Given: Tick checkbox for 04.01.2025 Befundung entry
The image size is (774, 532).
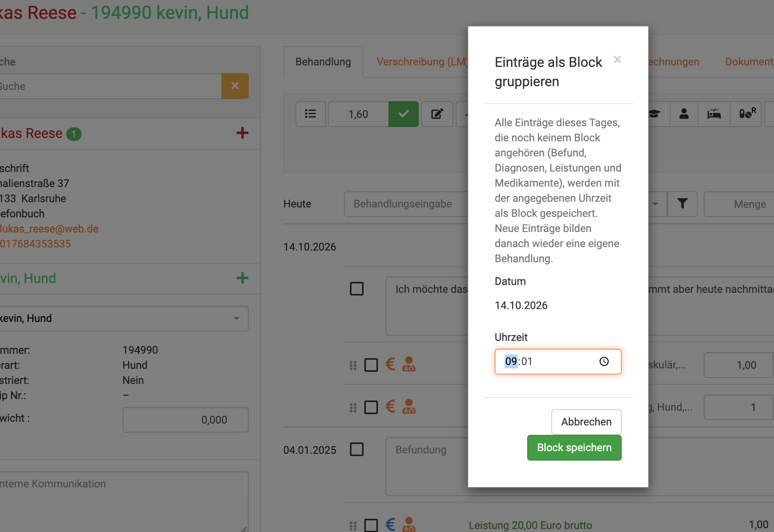Looking at the screenshot, I should click(357, 449).
